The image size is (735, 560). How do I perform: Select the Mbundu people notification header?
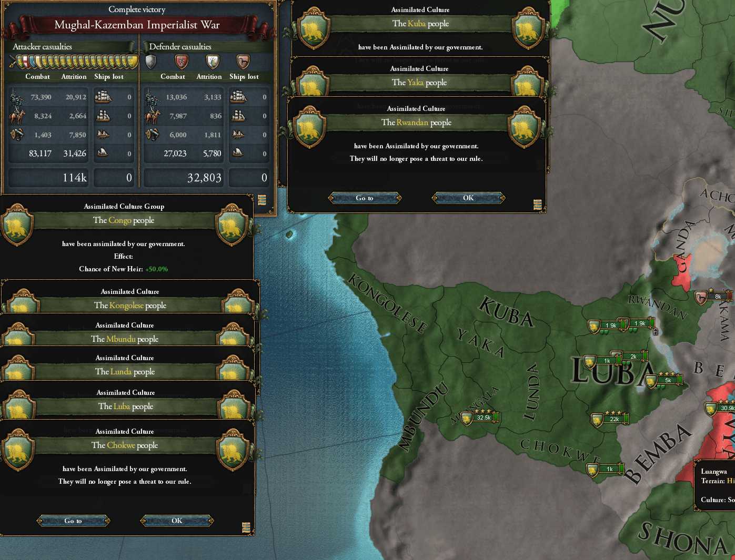point(125,339)
